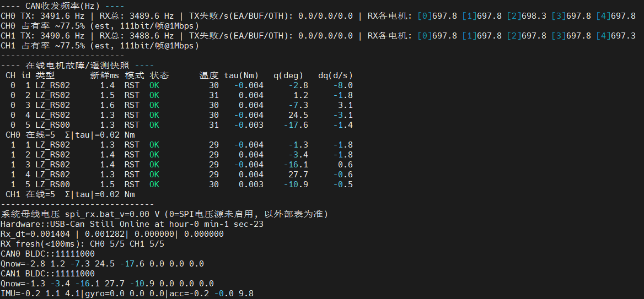Click 'Hardware::USB-Can Still Online' status line
Screen dimensions: 644x299
[x=132, y=224]
